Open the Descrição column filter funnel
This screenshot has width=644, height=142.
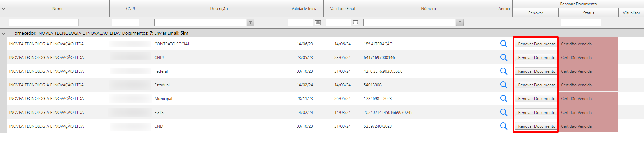click(250, 23)
